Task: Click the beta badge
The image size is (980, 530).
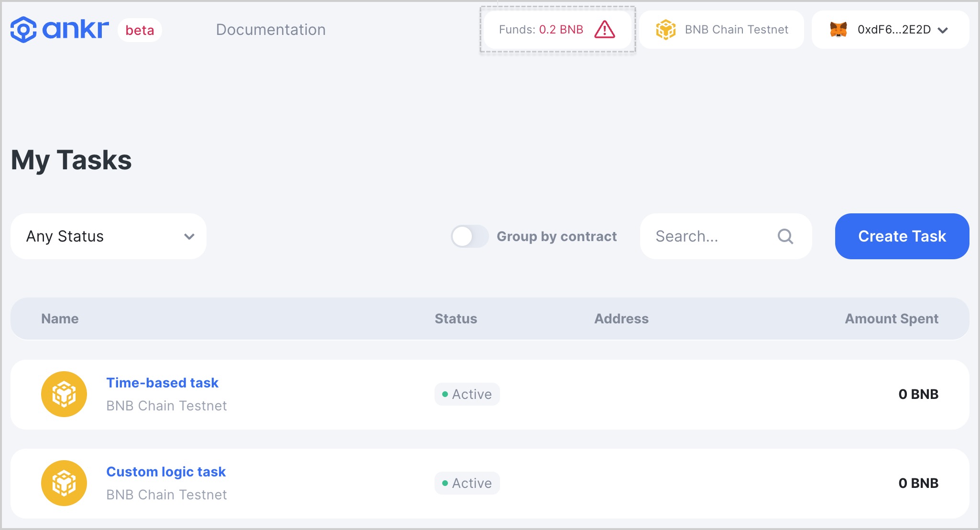Action: point(140,30)
